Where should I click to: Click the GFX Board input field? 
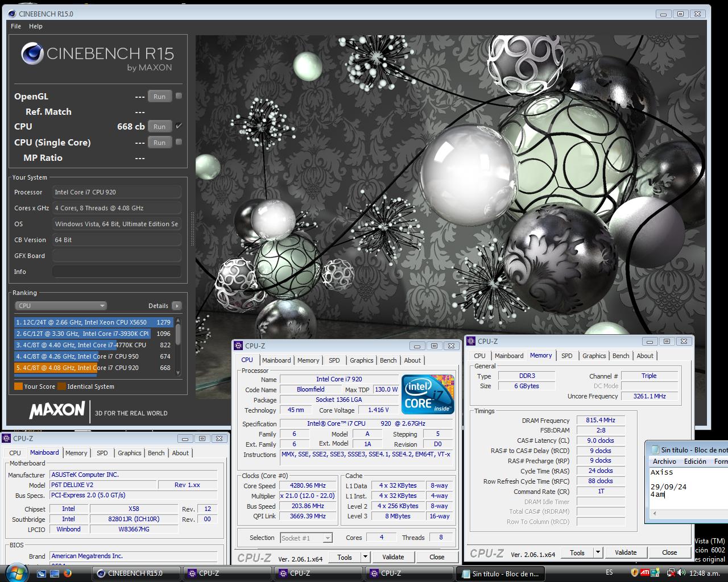point(117,256)
